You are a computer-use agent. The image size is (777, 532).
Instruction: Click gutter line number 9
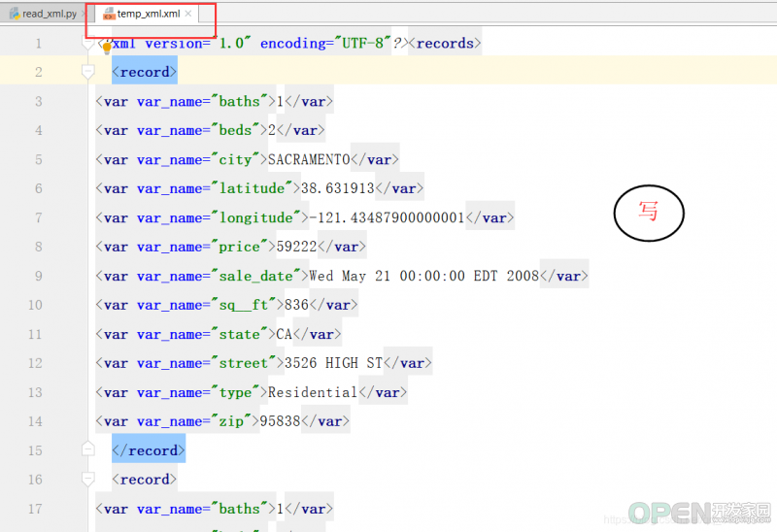point(39,276)
